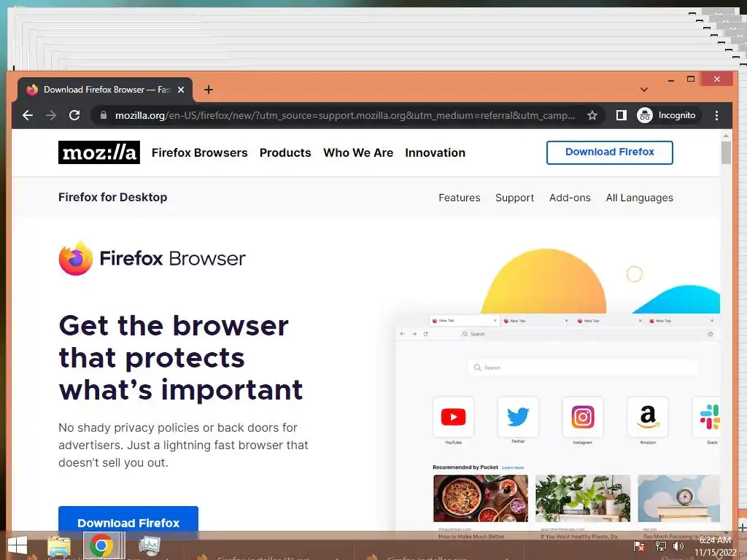Click the address bar URL field
This screenshot has width=747, height=560.
click(344, 115)
